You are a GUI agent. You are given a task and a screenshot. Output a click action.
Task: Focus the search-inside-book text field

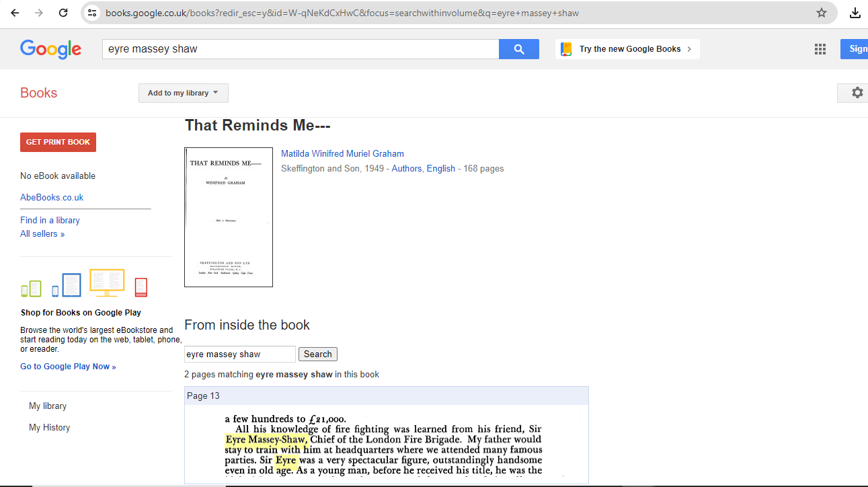240,354
